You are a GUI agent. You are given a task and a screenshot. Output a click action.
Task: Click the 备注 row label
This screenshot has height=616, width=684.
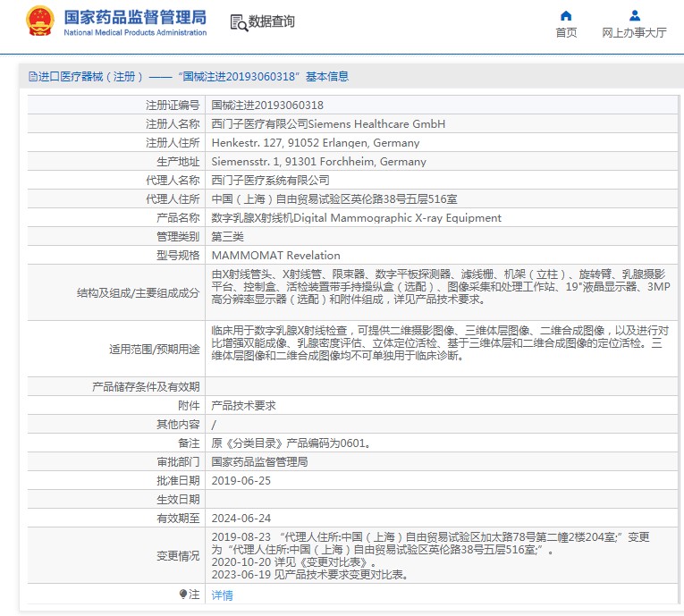click(x=189, y=443)
